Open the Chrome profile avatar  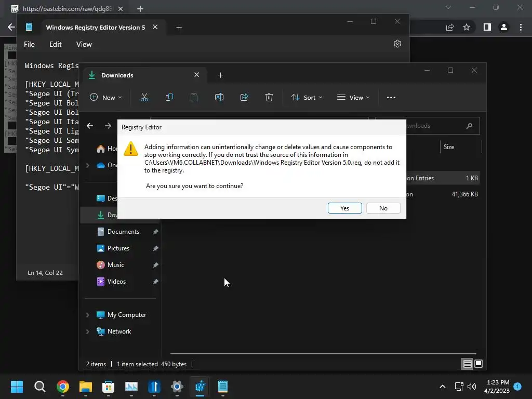504,27
